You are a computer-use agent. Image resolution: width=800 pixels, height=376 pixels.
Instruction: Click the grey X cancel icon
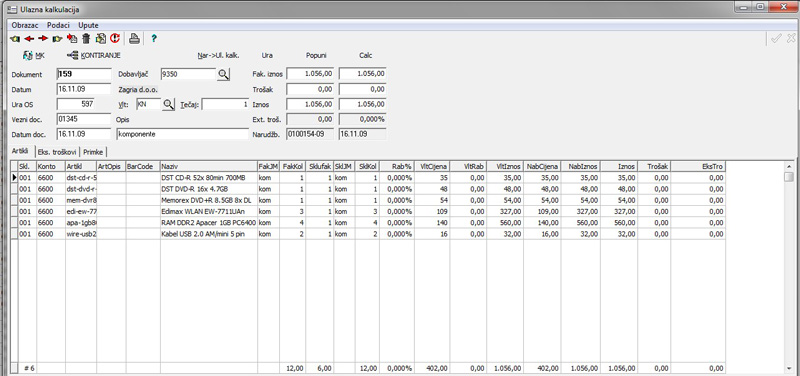click(791, 38)
